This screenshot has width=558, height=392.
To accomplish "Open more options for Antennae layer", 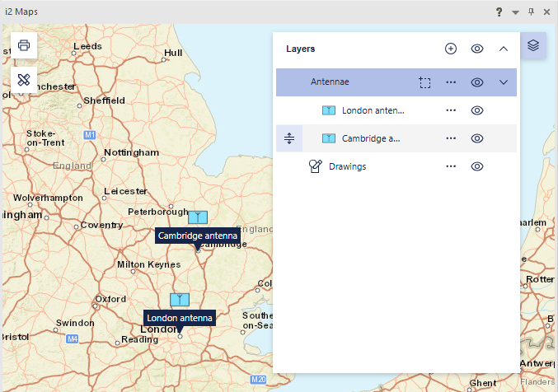I will [451, 82].
